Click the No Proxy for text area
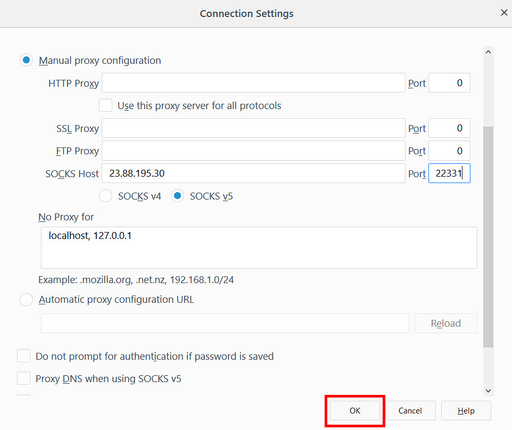 click(259, 248)
